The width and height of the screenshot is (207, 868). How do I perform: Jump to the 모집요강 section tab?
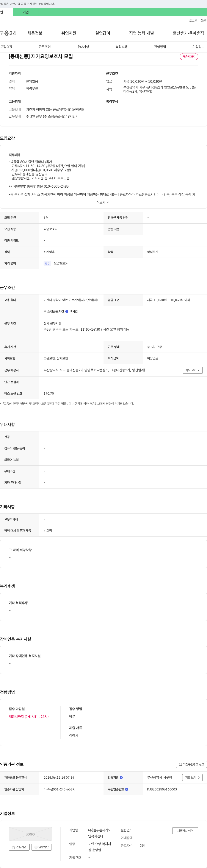(6, 47)
